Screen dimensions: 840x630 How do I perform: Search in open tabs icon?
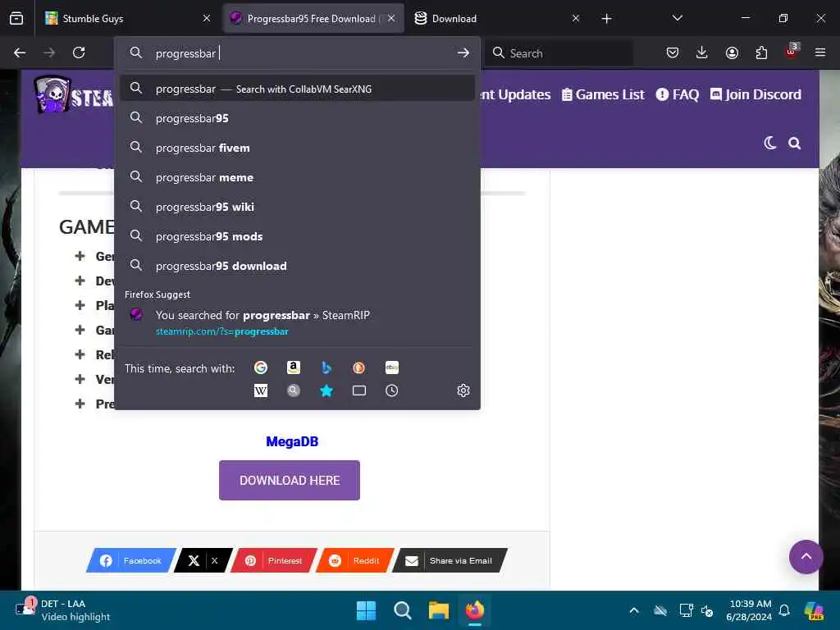[x=359, y=390]
